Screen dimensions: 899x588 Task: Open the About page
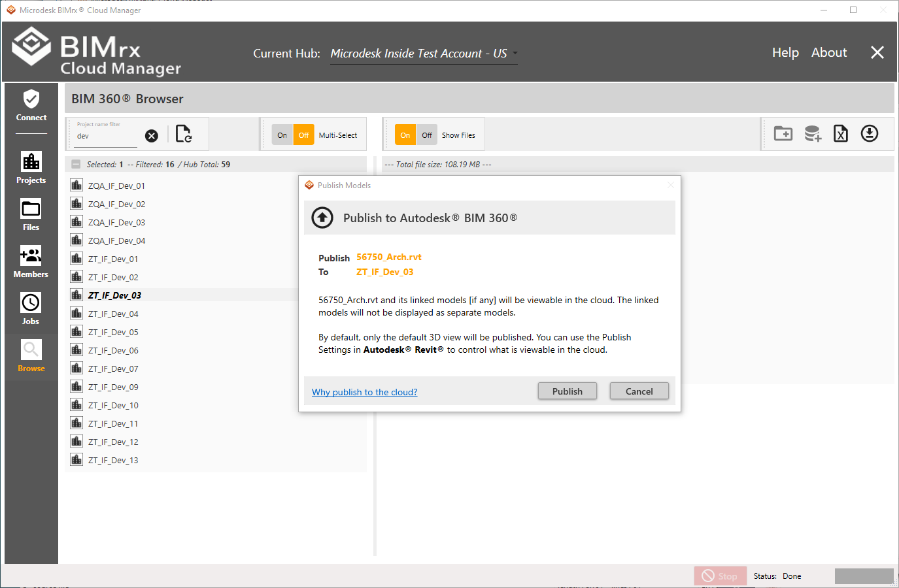828,52
